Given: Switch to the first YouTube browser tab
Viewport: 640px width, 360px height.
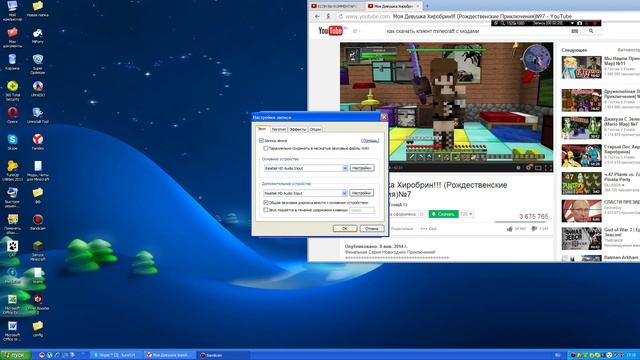Looking at the screenshot, I should pyautogui.click(x=336, y=6).
